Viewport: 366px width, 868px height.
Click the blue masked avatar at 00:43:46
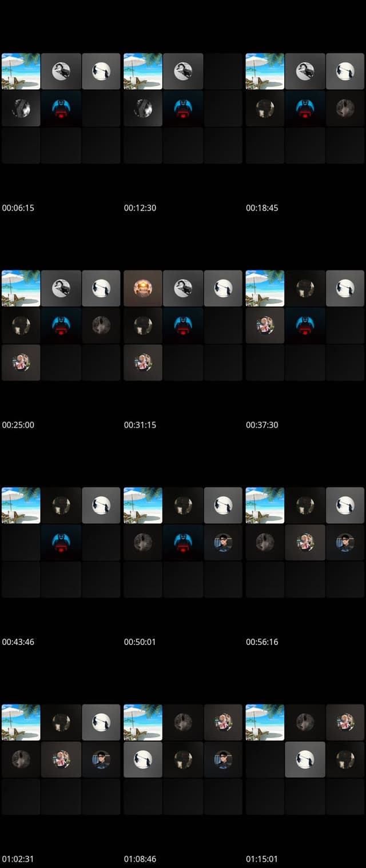(x=61, y=542)
